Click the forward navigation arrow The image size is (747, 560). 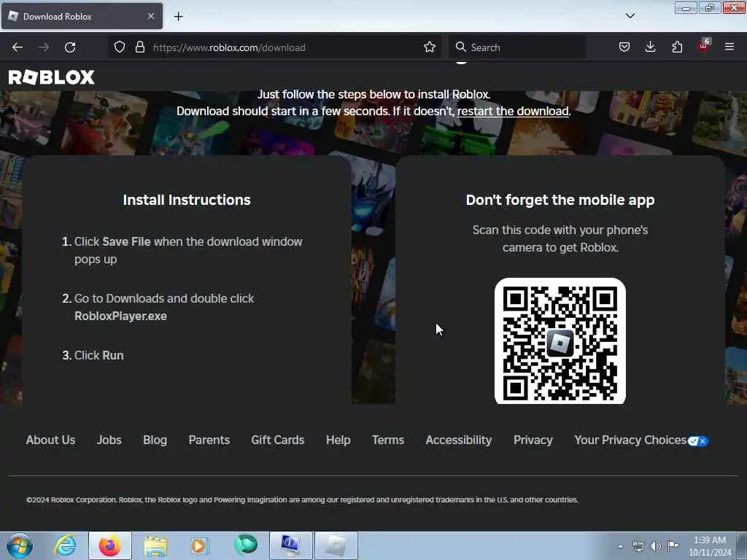(x=44, y=47)
